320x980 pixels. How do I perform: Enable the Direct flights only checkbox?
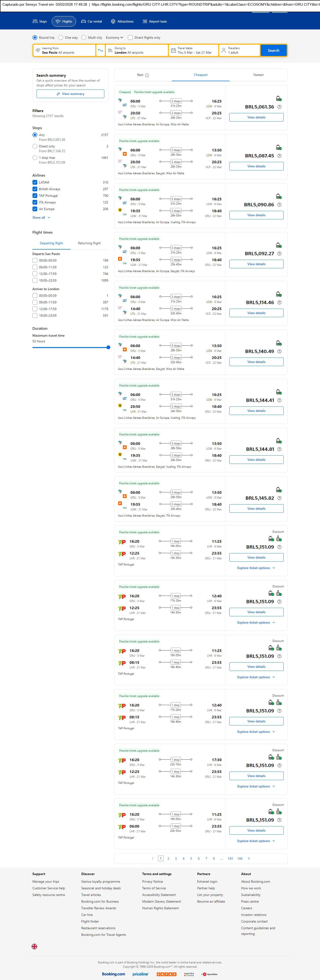(130, 38)
